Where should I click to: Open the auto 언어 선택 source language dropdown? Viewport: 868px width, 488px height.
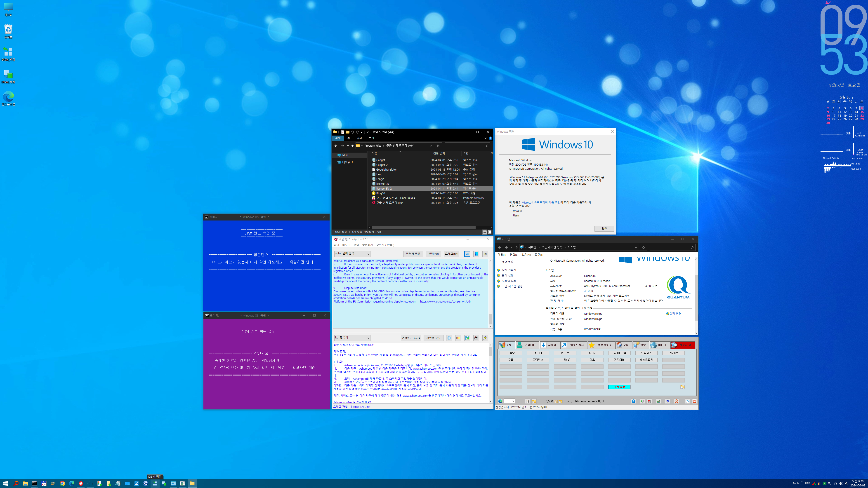click(352, 253)
